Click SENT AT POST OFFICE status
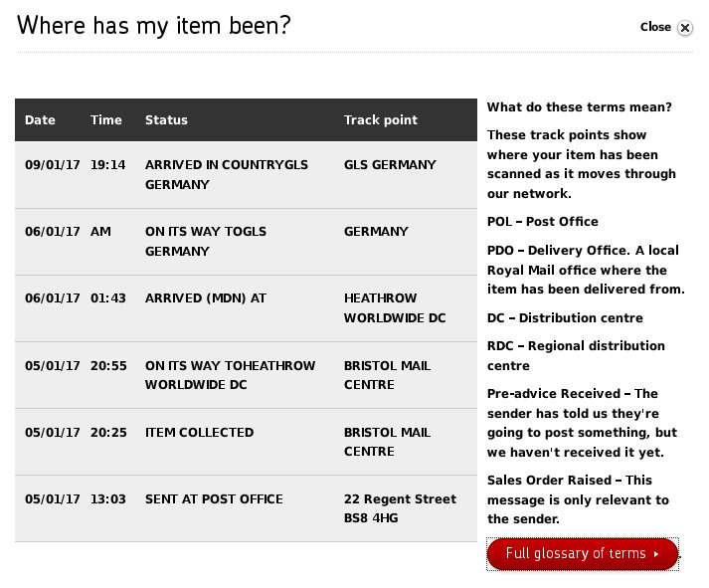709x588 pixels. coord(214,498)
